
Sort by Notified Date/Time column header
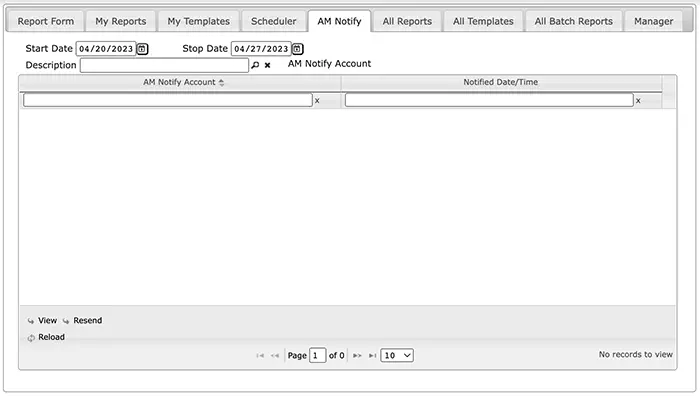coord(501,83)
